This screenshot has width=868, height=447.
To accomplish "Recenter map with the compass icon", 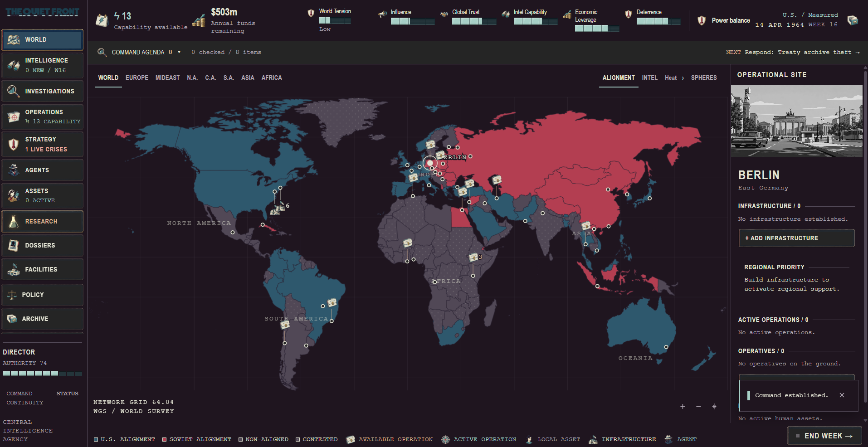I will (x=714, y=407).
